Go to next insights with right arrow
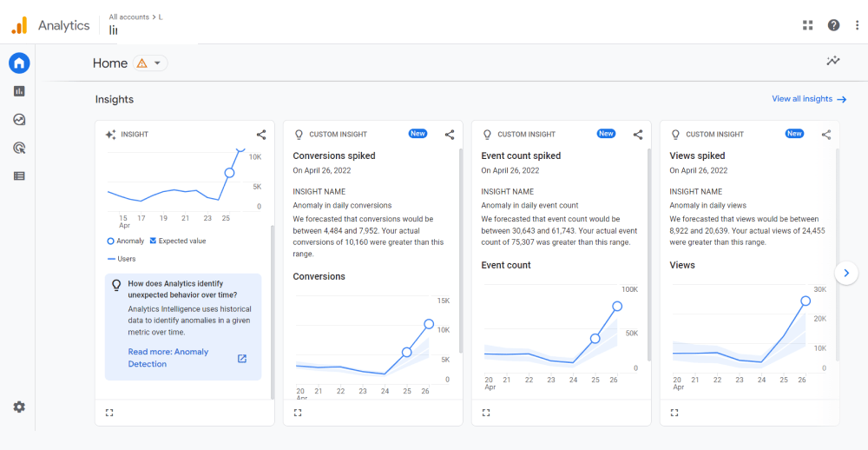The height and width of the screenshot is (450, 868). [845, 273]
